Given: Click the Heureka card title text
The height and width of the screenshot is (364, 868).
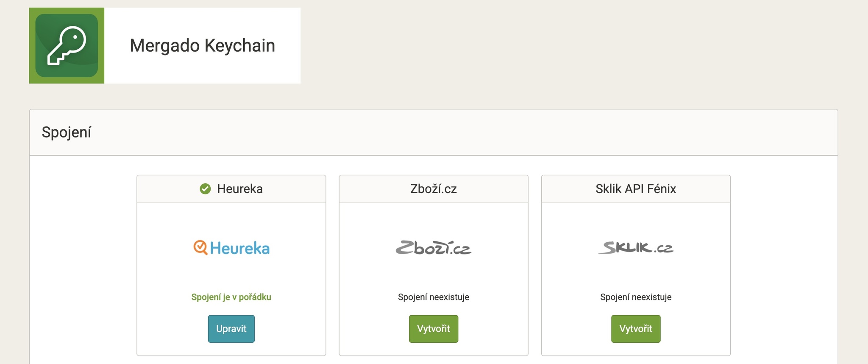Looking at the screenshot, I should (240, 189).
